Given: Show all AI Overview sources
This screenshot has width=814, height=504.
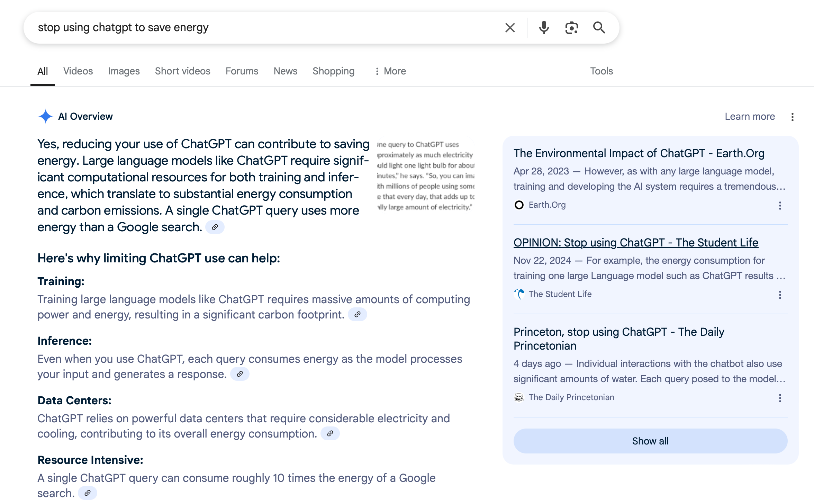Looking at the screenshot, I should click(650, 441).
